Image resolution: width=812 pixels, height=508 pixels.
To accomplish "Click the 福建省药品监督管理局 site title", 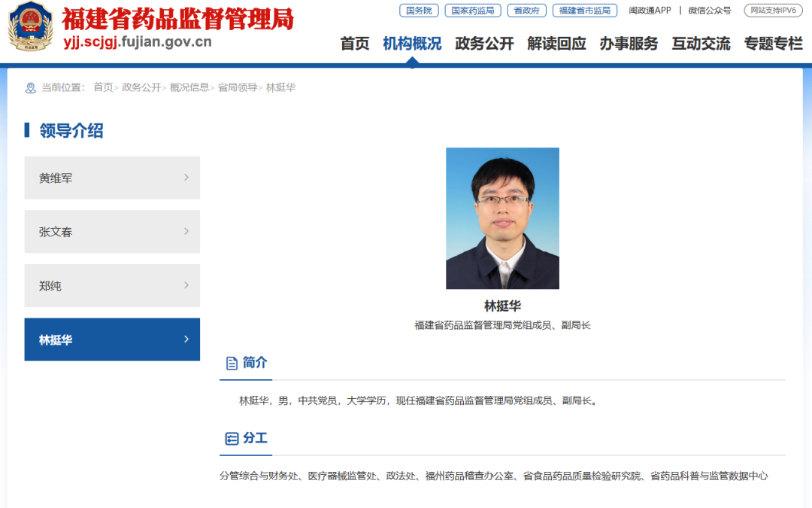I will click(x=177, y=19).
